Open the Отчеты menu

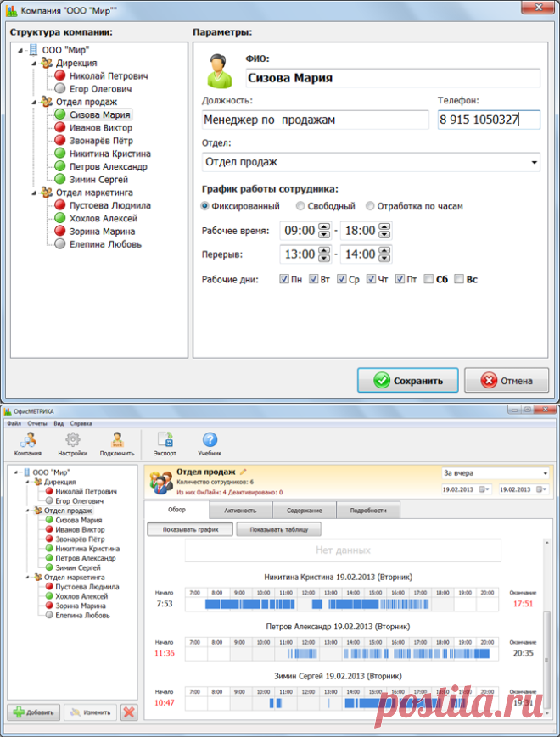tap(37, 423)
